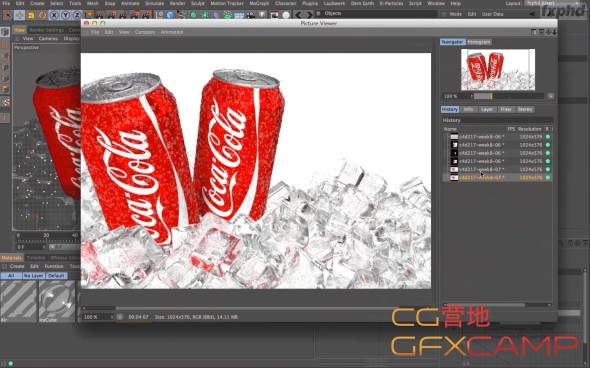The image size is (590, 368).
Task: Open User Data menu in Attribute Manager
Action: click(493, 14)
